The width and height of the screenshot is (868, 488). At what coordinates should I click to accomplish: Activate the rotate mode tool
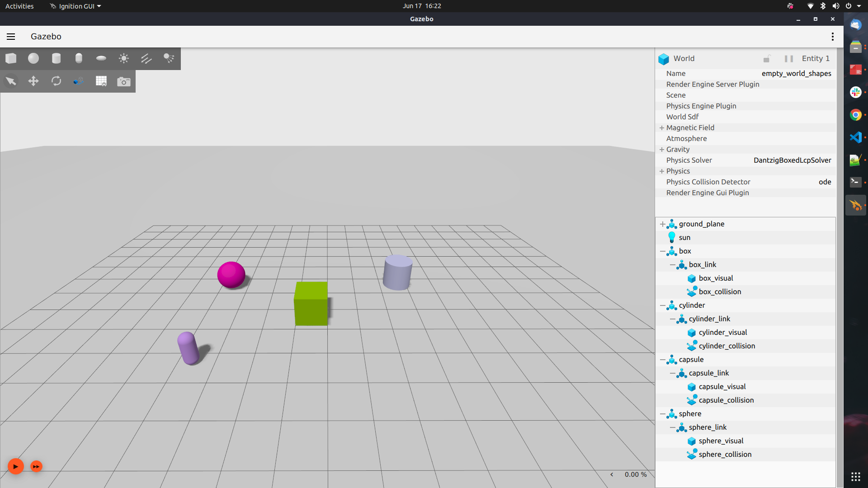(x=56, y=81)
